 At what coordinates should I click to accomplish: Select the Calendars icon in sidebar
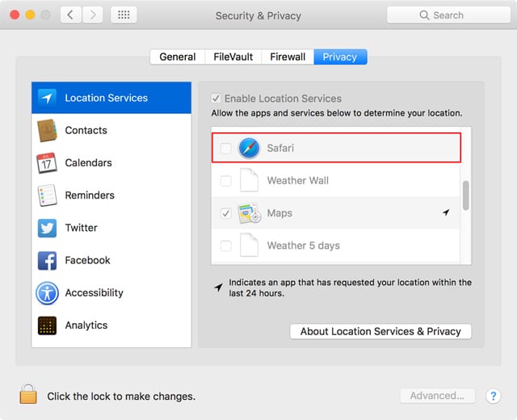point(47,163)
